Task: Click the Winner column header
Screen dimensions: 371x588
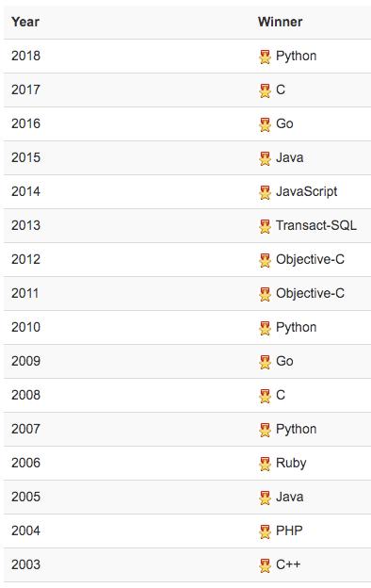Action: click(280, 22)
